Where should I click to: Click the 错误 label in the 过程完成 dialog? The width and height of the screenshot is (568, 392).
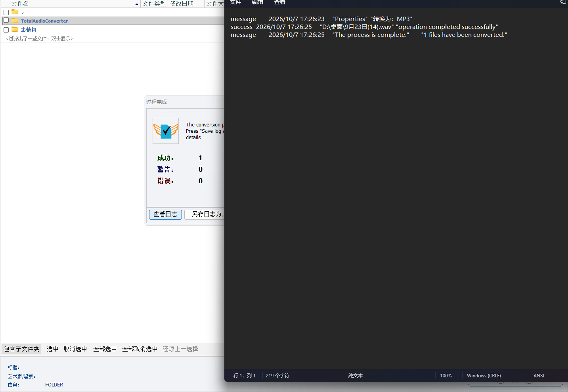(x=165, y=181)
